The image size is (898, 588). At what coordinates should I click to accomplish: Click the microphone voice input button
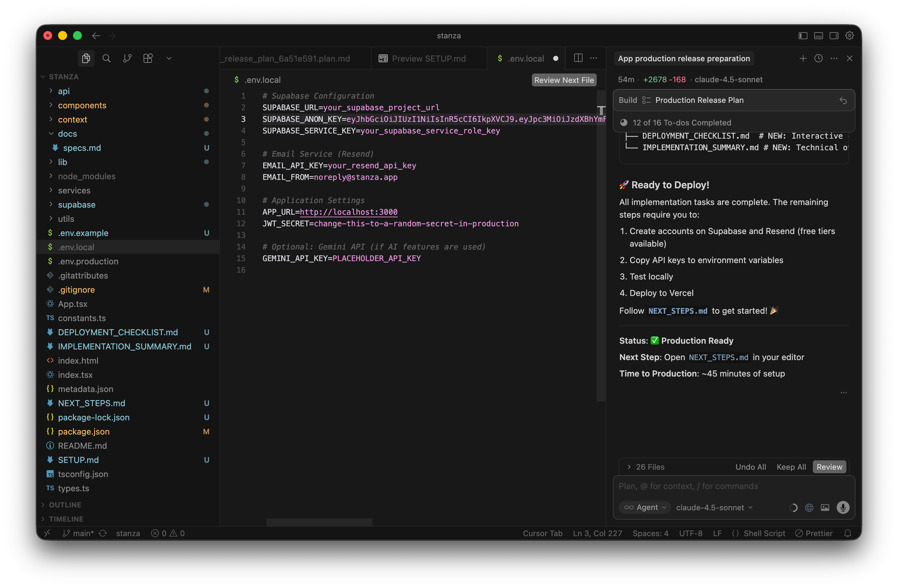(843, 507)
